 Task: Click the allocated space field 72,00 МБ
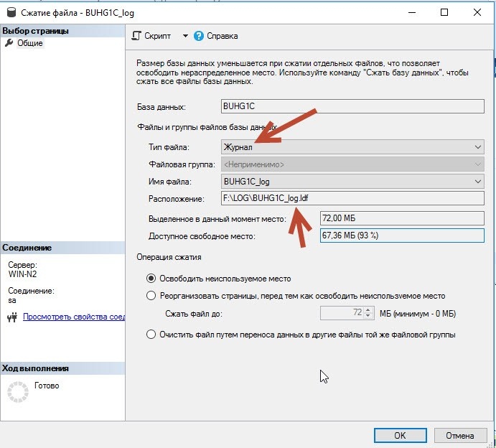pos(402,218)
